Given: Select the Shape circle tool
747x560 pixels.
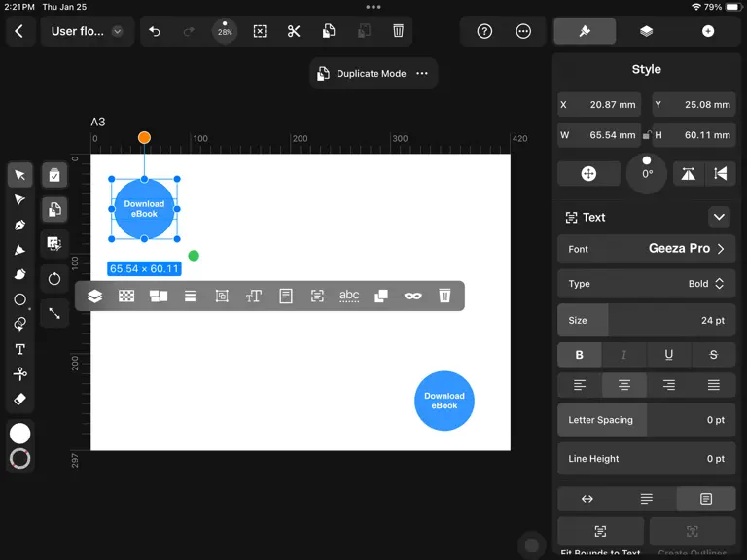Looking at the screenshot, I should (x=20, y=299).
